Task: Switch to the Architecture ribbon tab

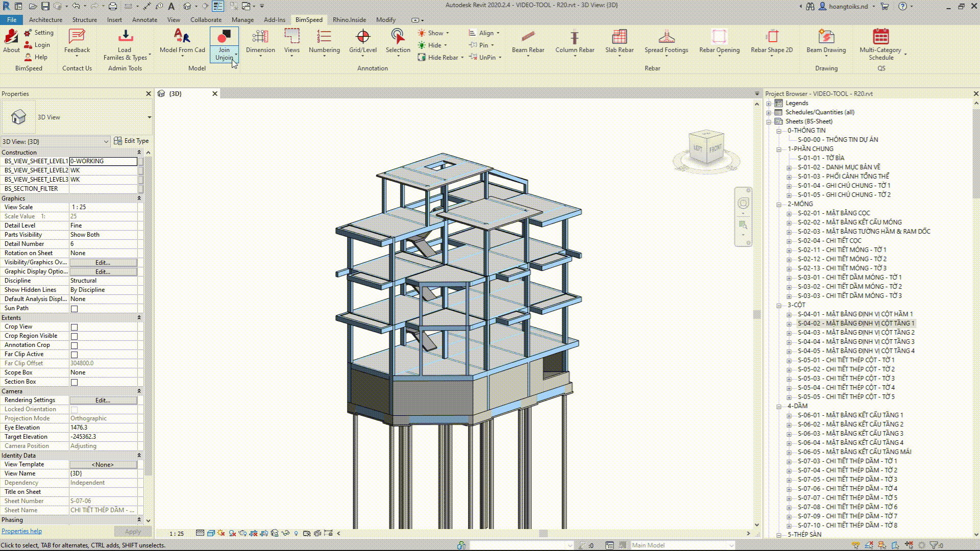Action: [45, 20]
